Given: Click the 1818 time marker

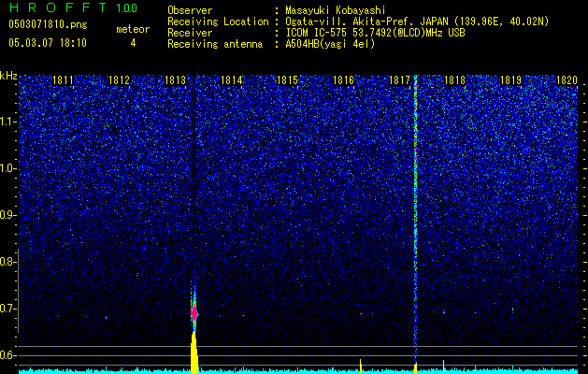Looking at the screenshot, I should [x=455, y=80].
